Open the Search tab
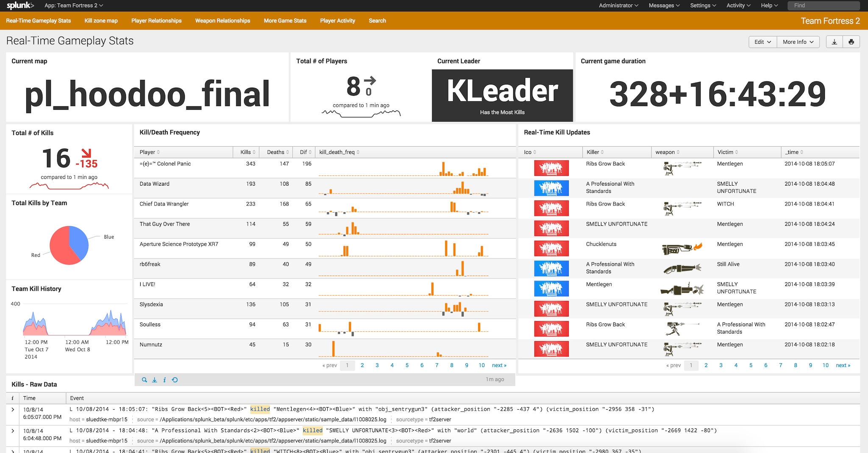Screen dimensions: 868x453 click(377, 21)
